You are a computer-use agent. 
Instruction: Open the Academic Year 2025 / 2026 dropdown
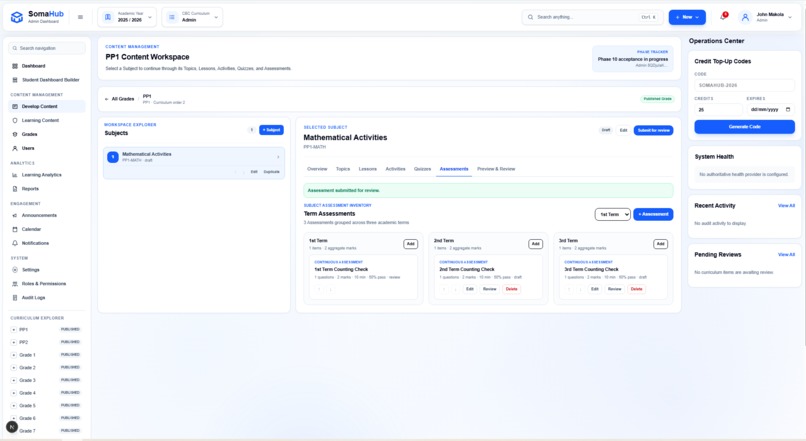click(127, 17)
